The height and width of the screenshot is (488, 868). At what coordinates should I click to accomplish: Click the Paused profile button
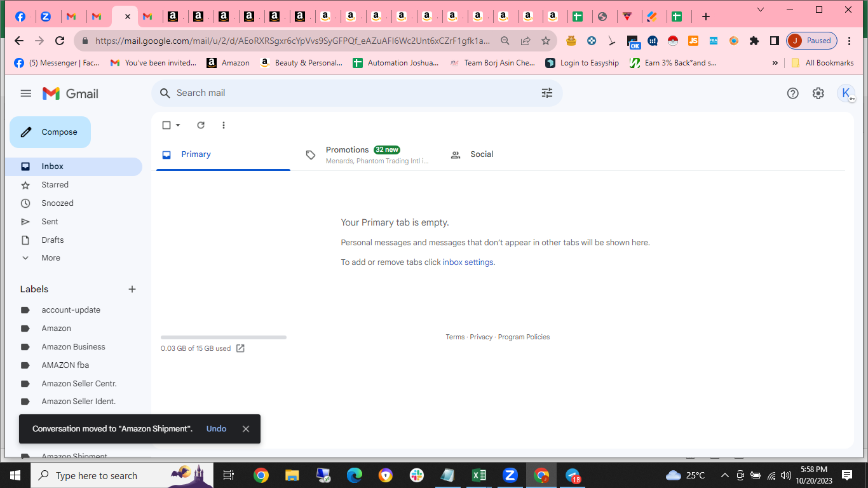[x=811, y=41]
